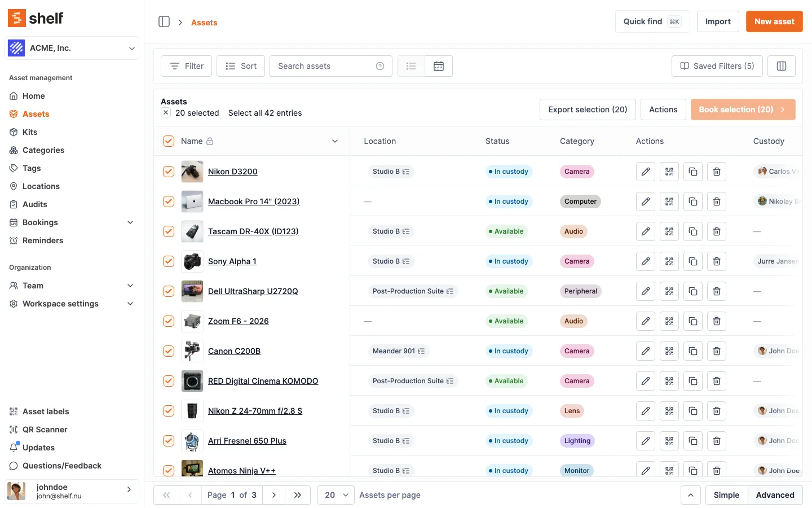Open the ACME, Inc. workspace switcher
Screen dimensions: 812x508
click(x=72, y=48)
